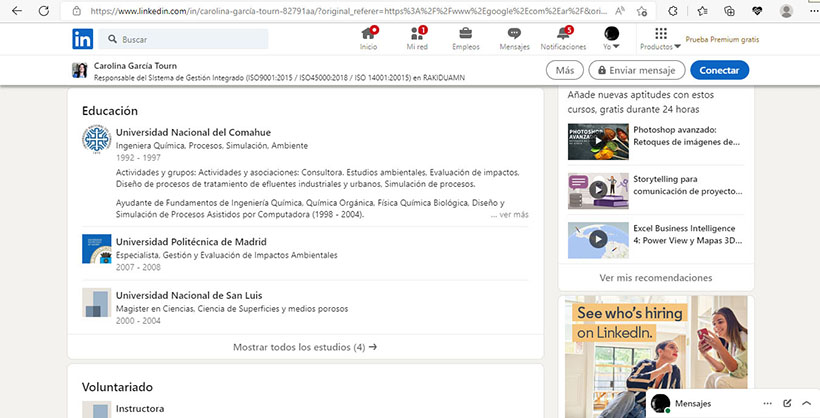Expand Mensajes panel with chevron
820x418 pixels.
(x=806, y=403)
